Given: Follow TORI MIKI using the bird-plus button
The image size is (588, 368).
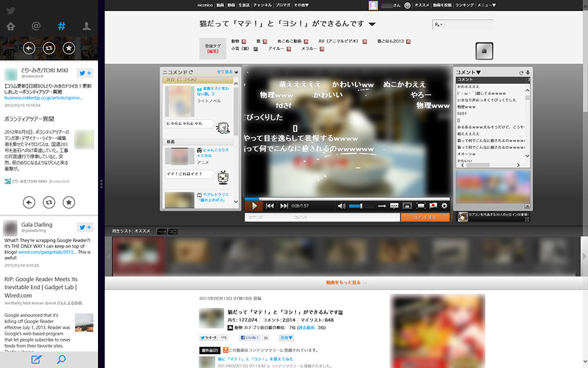Looking at the screenshot, I should point(85,73).
